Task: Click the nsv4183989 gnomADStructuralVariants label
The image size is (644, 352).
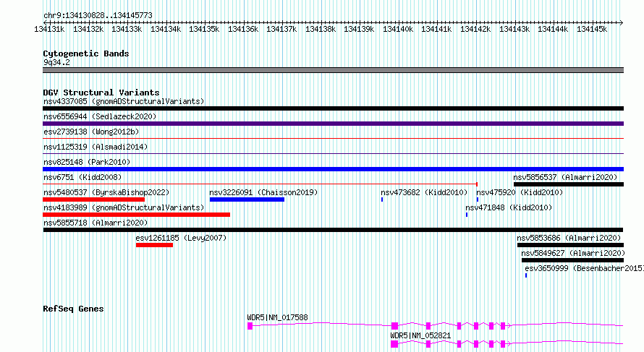Action: point(124,207)
